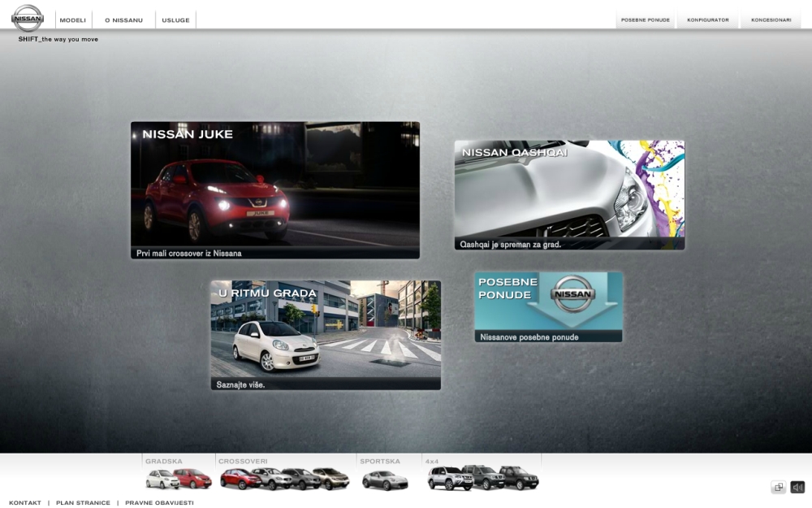Open the PRAVNE OBAVIJESTI footer link
Screen dimensions: 812x508
[159, 503]
